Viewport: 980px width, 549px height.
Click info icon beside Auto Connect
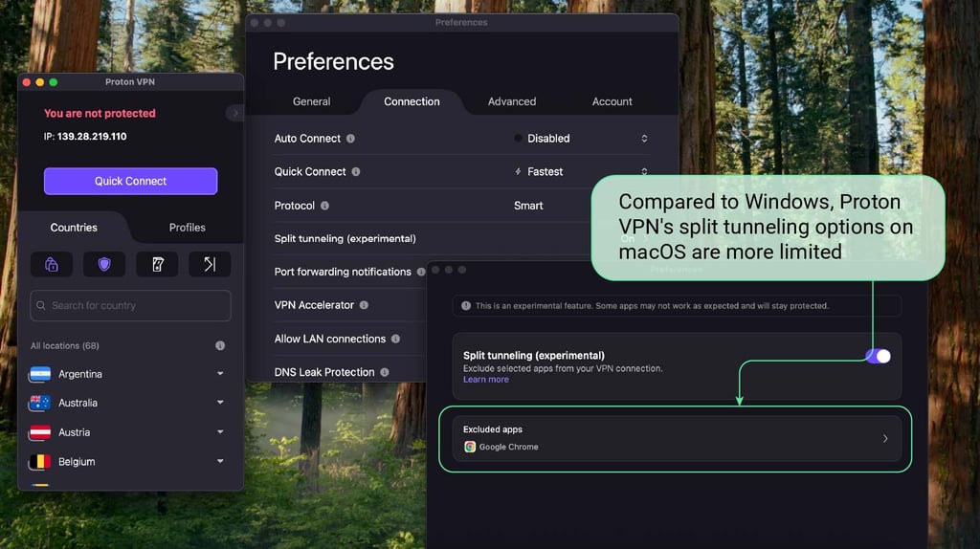(x=350, y=139)
